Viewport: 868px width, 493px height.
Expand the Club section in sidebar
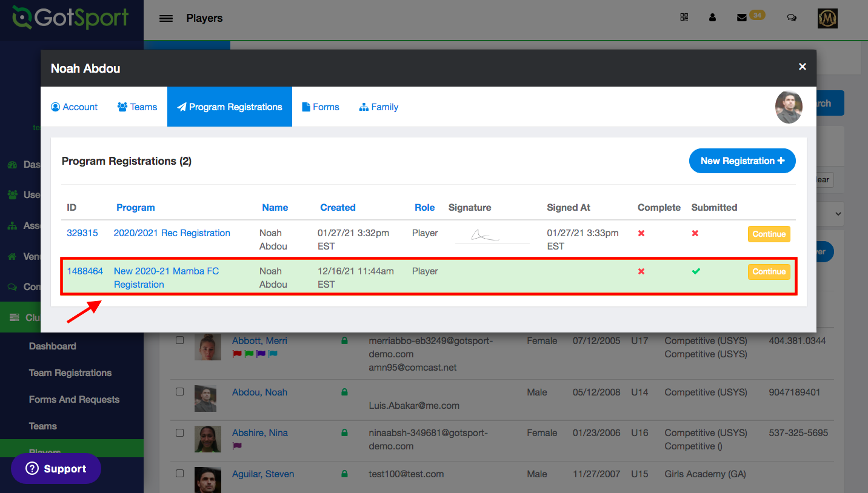pyautogui.click(x=72, y=317)
